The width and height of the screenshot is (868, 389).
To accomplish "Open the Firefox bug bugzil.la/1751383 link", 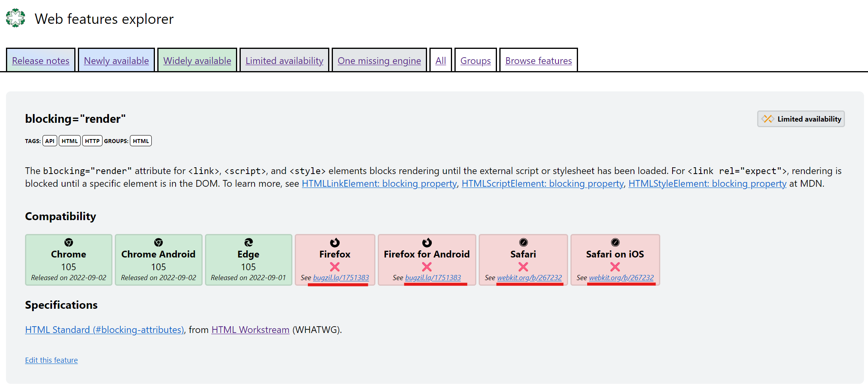I will pos(341,278).
